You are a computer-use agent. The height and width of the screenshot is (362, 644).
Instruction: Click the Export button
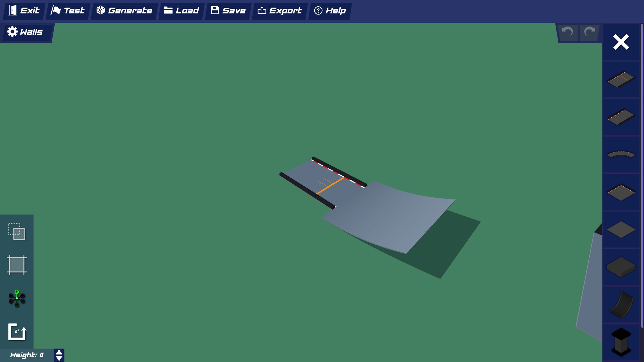tap(280, 11)
